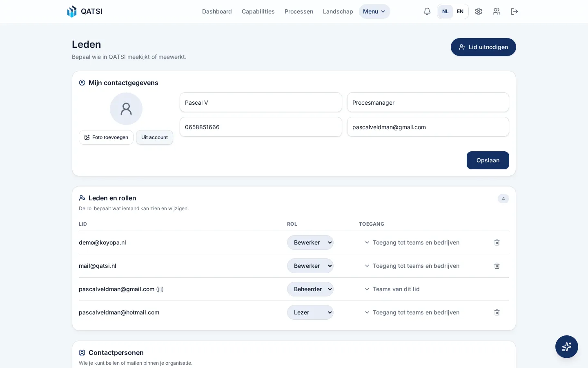Go to Dashboard
This screenshot has width=588, height=368.
tap(217, 11)
